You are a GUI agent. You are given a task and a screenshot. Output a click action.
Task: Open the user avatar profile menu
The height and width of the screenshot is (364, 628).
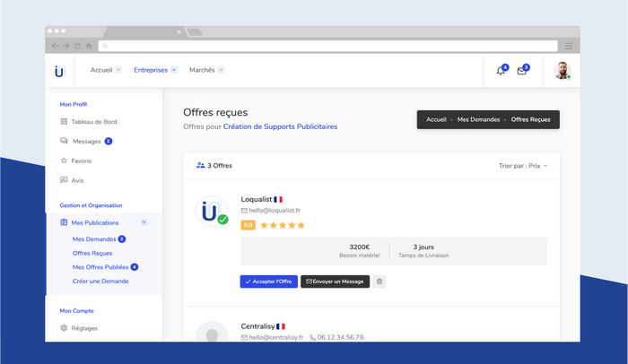pyautogui.click(x=563, y=71)
